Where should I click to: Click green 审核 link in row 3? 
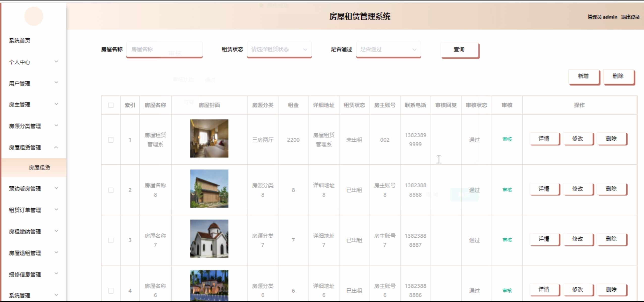[x=507, y=240]
